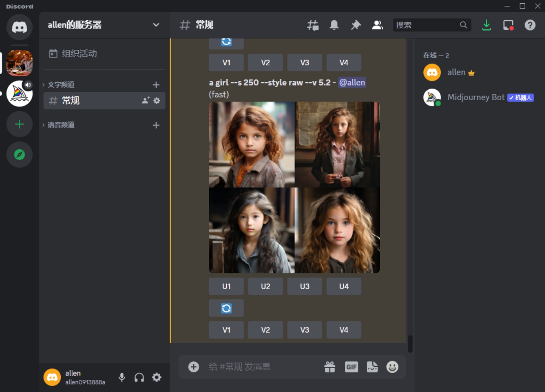Open the sticker picker icon

(372, 367)
